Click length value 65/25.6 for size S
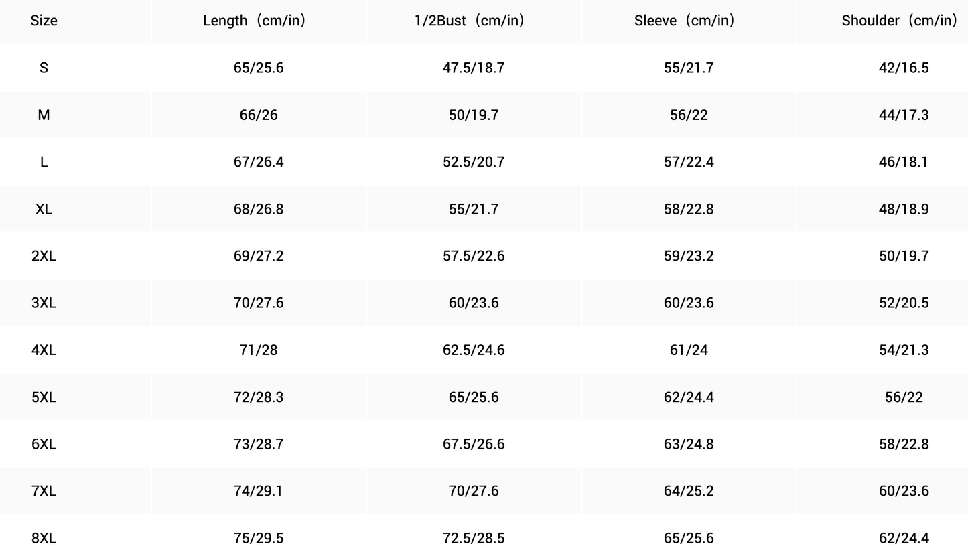Viewport: 968px width, 560px height. click(259, 68)
